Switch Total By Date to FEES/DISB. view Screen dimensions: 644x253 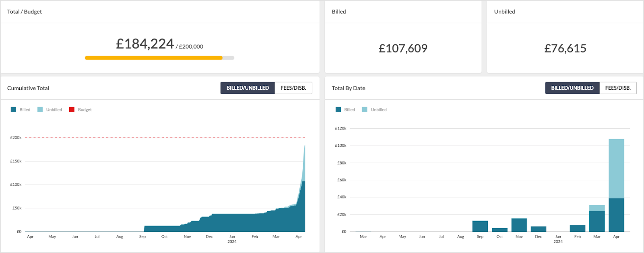pos(618,88)
